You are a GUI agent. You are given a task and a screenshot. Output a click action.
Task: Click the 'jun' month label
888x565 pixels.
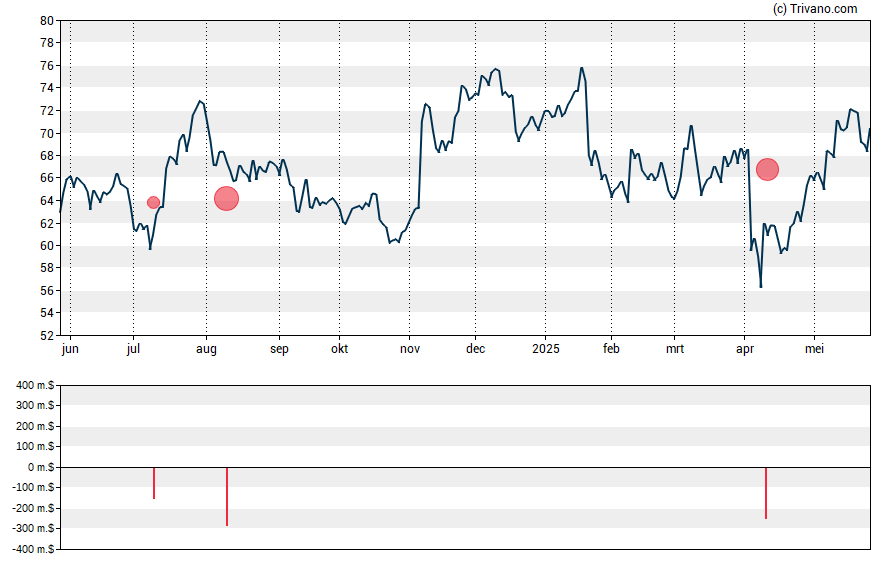click(70, 349)
